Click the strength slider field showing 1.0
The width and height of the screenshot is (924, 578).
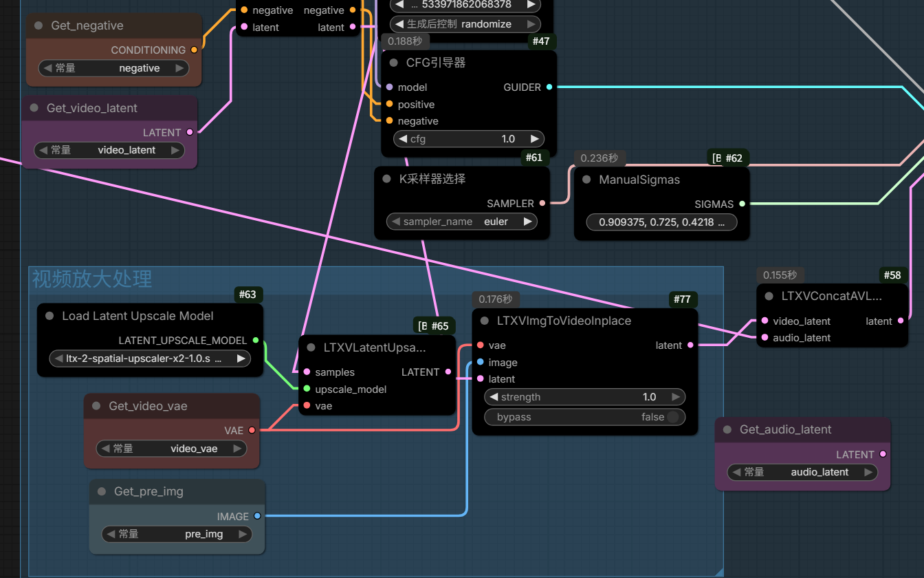coord(584,397)
